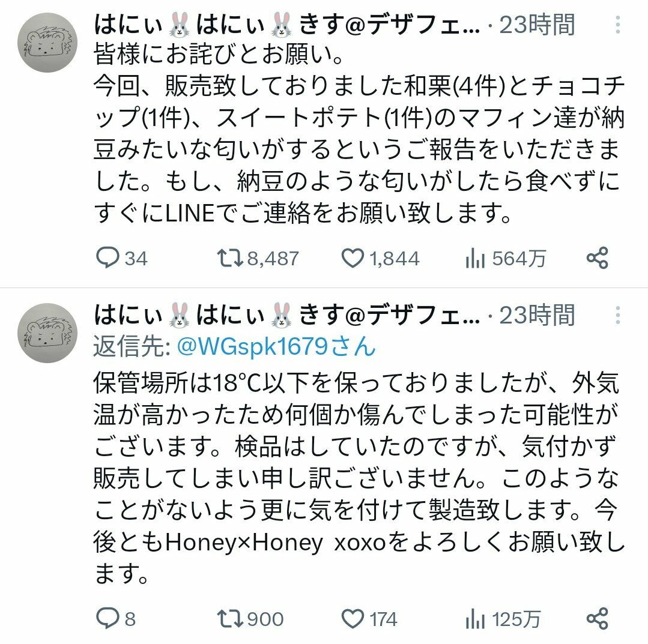Like the first tweet with 1,844 likes
This screenshot has height=644, width=648.
click(x=380, y=258)
